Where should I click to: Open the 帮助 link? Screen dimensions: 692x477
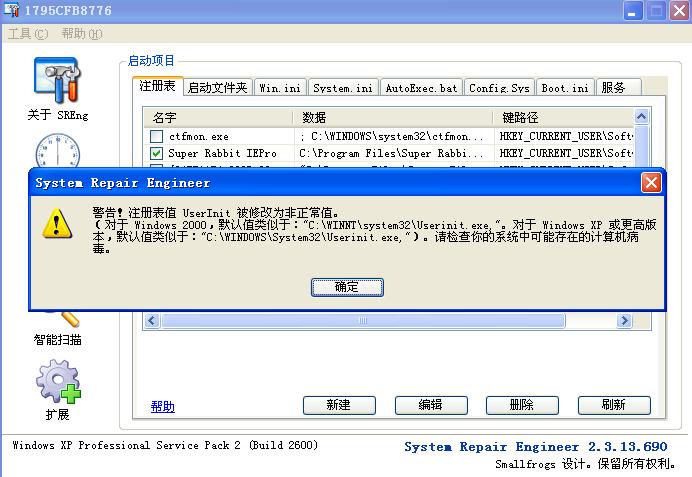pyautogui.click(x=163, y=406)
